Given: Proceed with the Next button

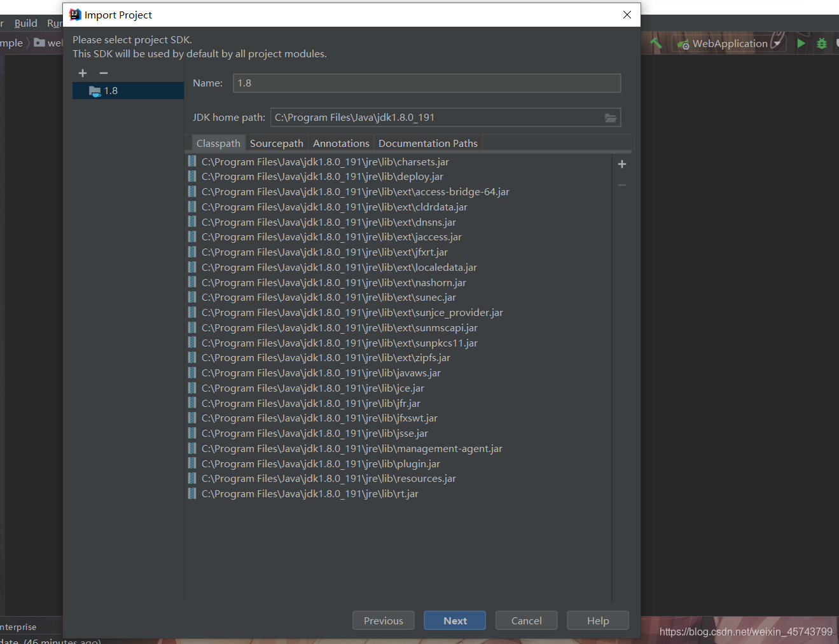Looking at the screenshot, I should coord(455,620).
